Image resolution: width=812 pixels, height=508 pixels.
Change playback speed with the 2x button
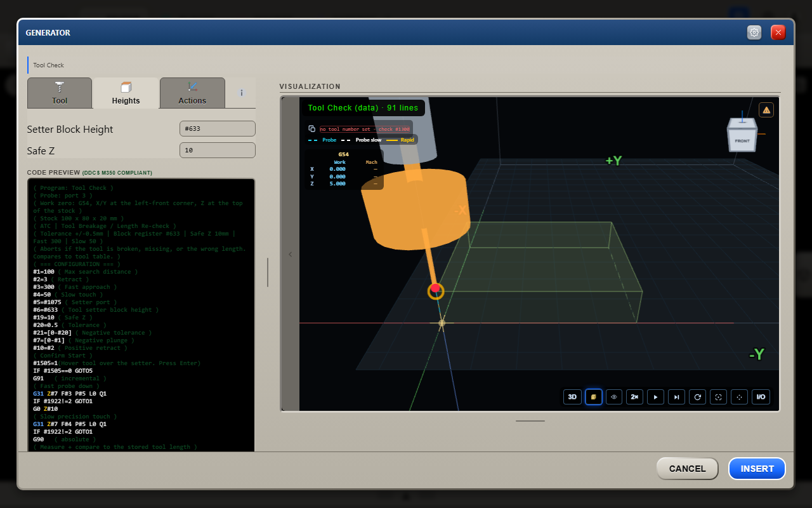(635, 397)
